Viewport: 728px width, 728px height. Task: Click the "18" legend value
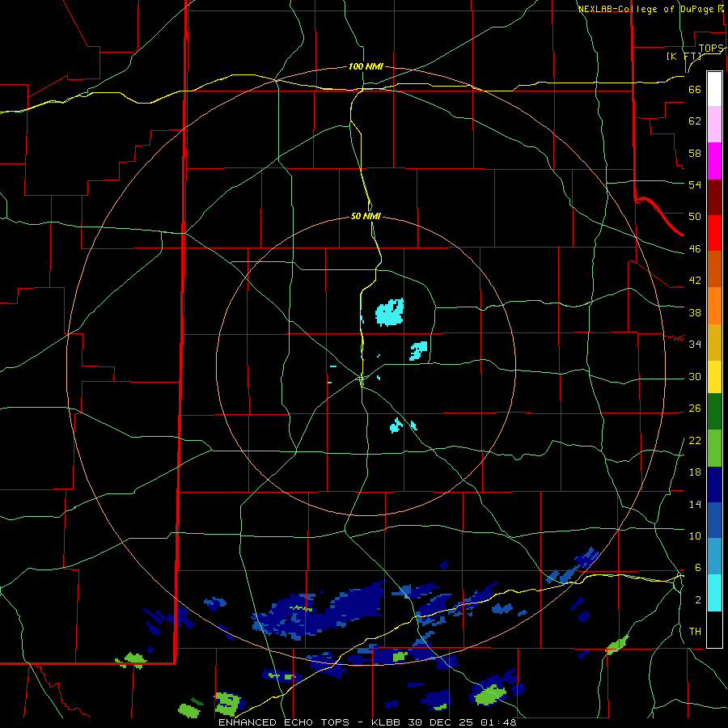[x=695, y=472]
